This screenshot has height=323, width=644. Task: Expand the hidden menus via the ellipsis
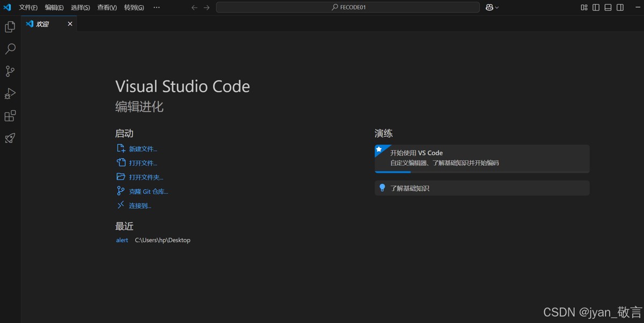[157, 8]
